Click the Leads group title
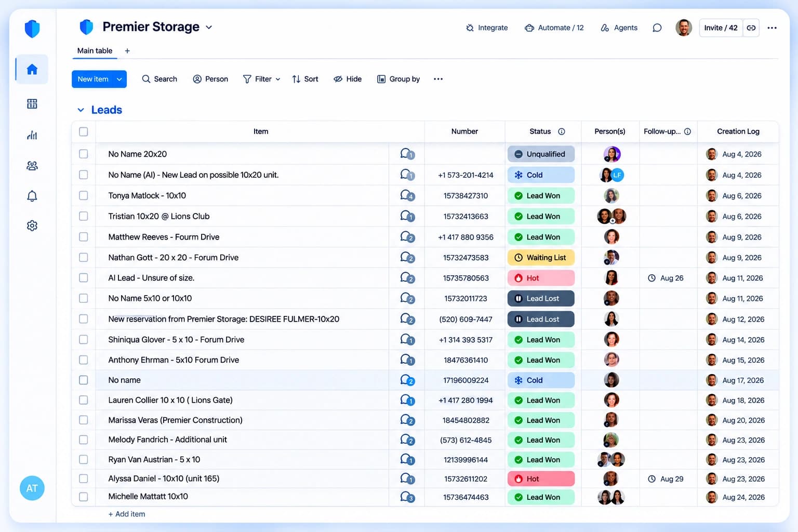 pos(107,110)
